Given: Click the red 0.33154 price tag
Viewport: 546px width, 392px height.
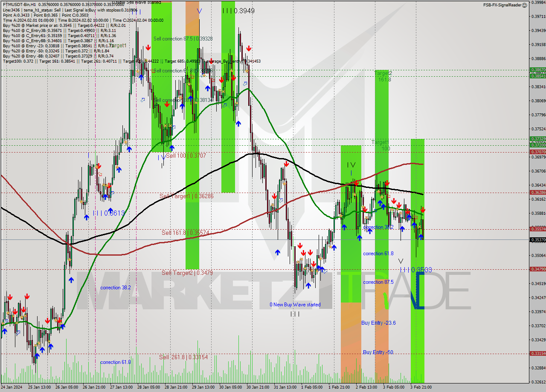Looking at the screenshot, I should 537,353.
